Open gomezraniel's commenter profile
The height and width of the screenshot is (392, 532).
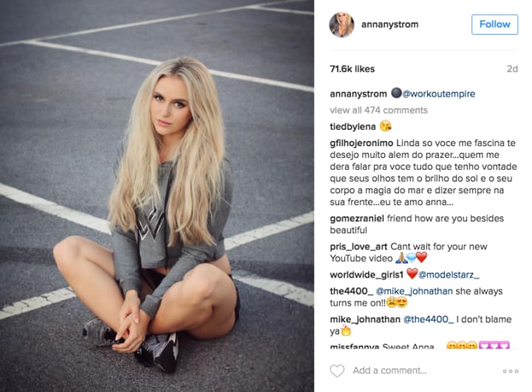point(357,219)
